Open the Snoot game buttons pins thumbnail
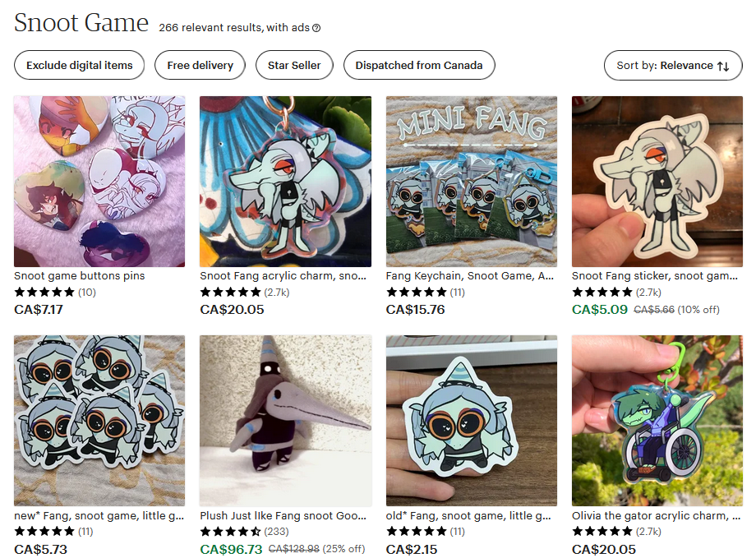Screen dimensions: 756x558 99,182
